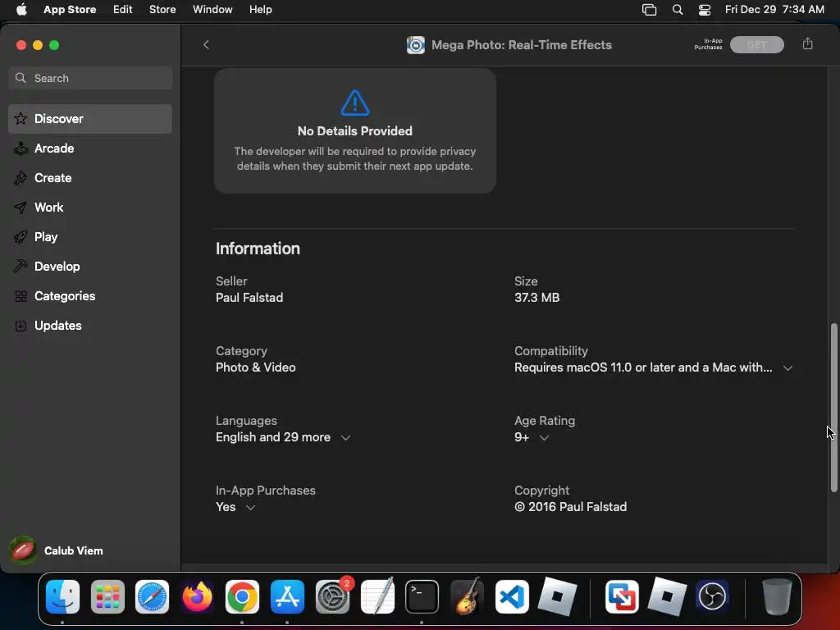Open Safari from the Dock
This screenshot has width=840, height=630.
click(152, 597)
